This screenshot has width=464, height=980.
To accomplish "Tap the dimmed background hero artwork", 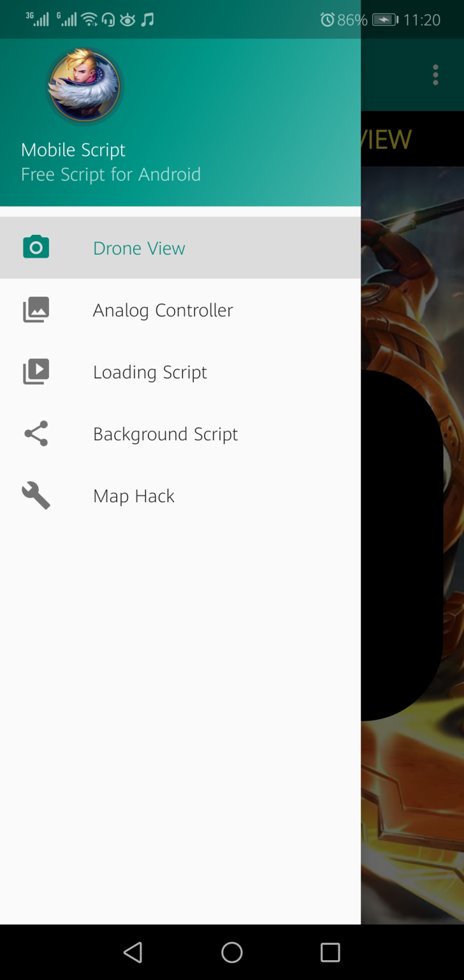I will coord(412,546).
